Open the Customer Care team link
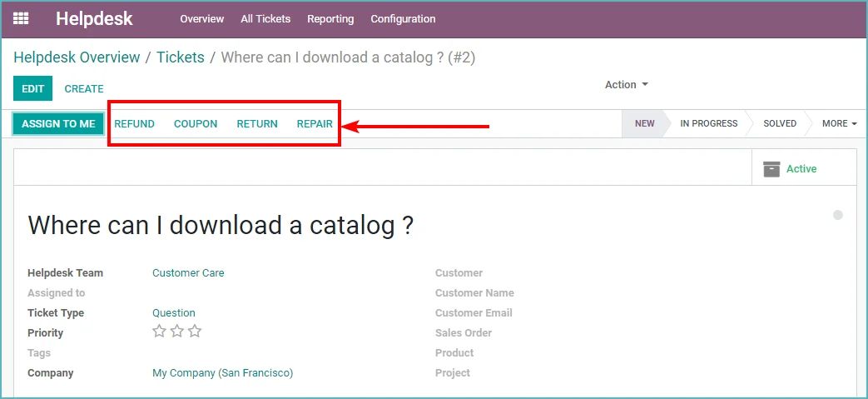868x399 pixels. (x=188, y=272)
